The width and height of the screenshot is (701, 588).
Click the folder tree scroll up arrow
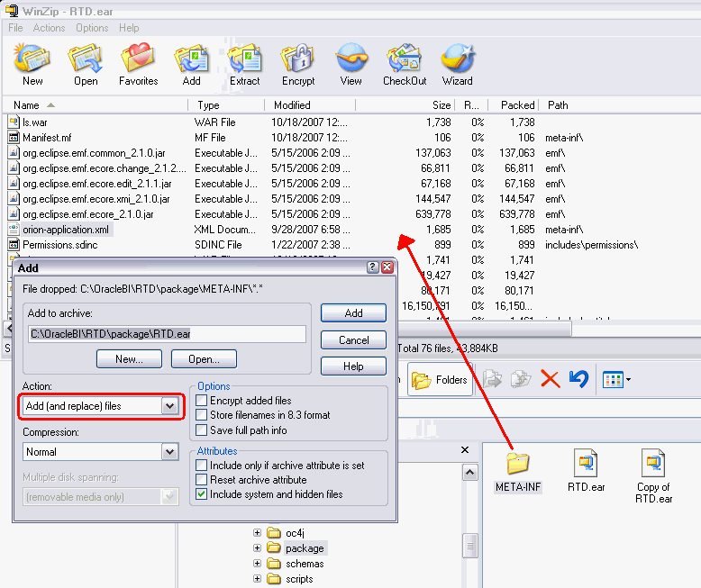469,472
